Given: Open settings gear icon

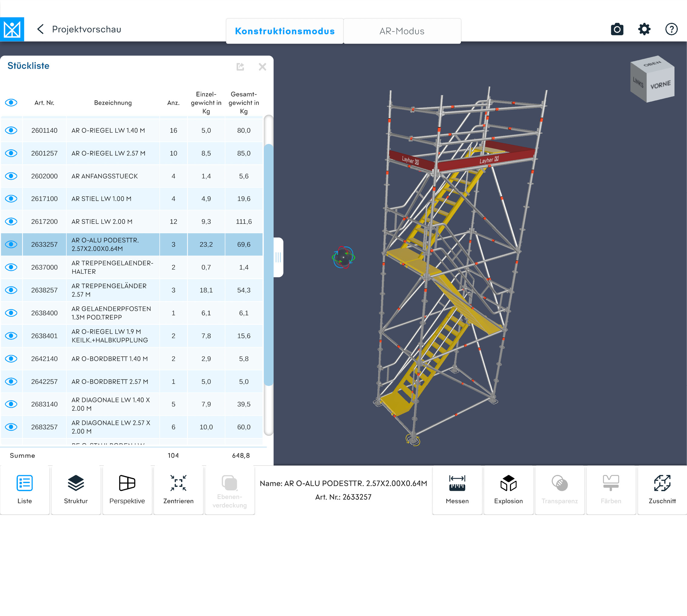Looking at the screenshot, I should point(644,29).
